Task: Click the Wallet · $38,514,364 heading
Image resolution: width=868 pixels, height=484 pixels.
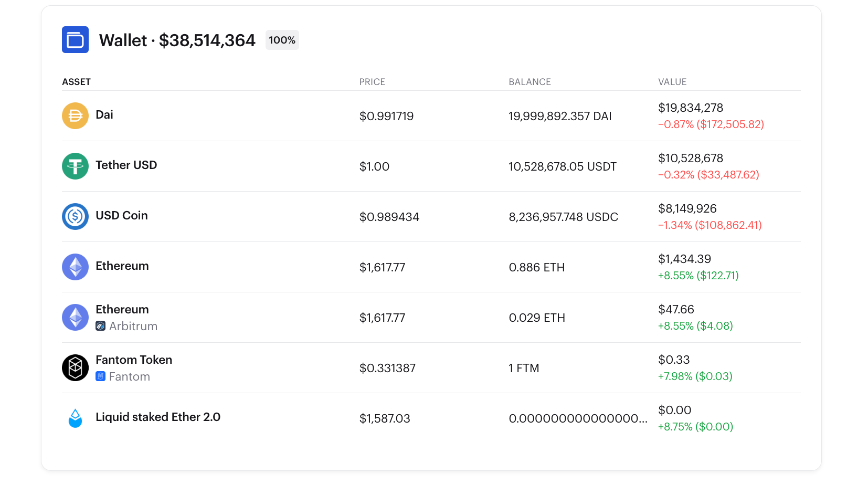Action: pyautogui.click(x=177, y=40)
